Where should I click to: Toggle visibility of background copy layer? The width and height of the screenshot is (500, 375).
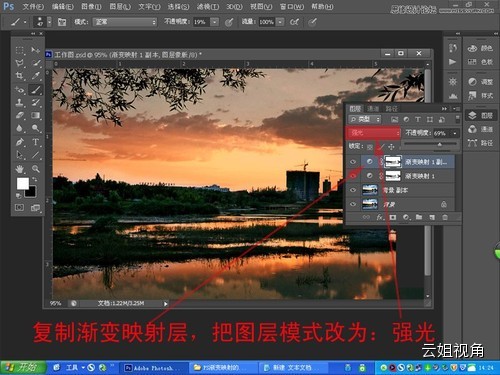click(353, 190)
